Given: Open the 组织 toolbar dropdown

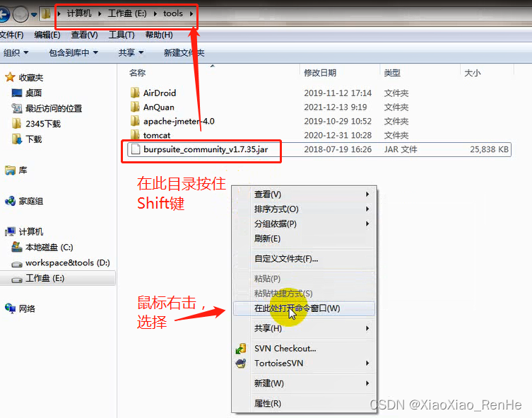Looking at the screenshot, I should tap(16, 52).
